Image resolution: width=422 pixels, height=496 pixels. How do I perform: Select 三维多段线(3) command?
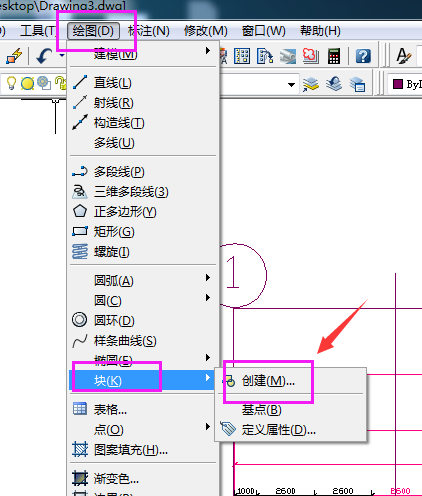[143, 192]
